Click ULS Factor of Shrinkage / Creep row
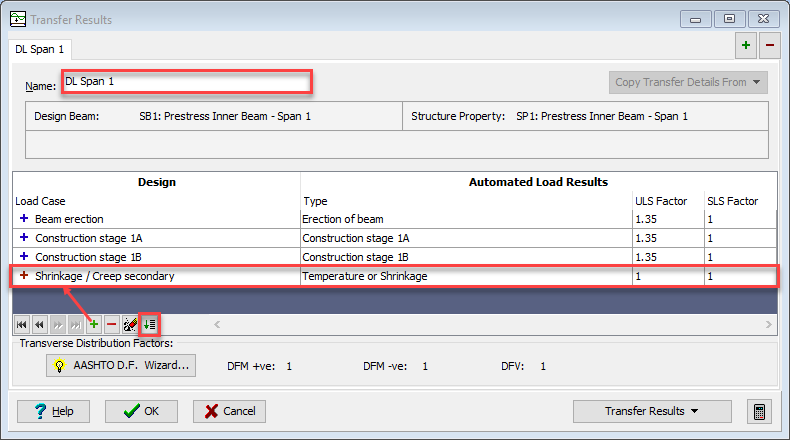 (668, 276)
